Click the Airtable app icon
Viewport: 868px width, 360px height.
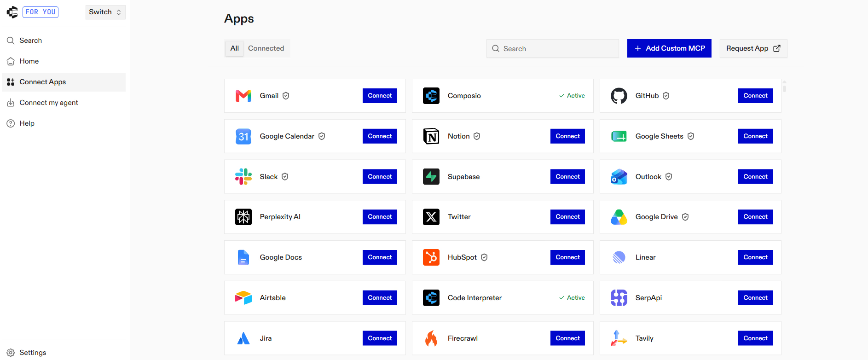point(243,298)
